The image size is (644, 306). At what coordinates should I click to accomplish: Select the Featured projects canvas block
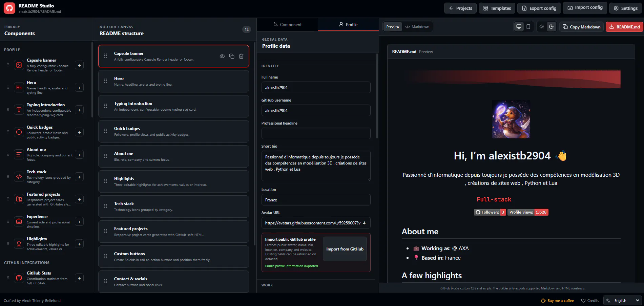(173, 232)
